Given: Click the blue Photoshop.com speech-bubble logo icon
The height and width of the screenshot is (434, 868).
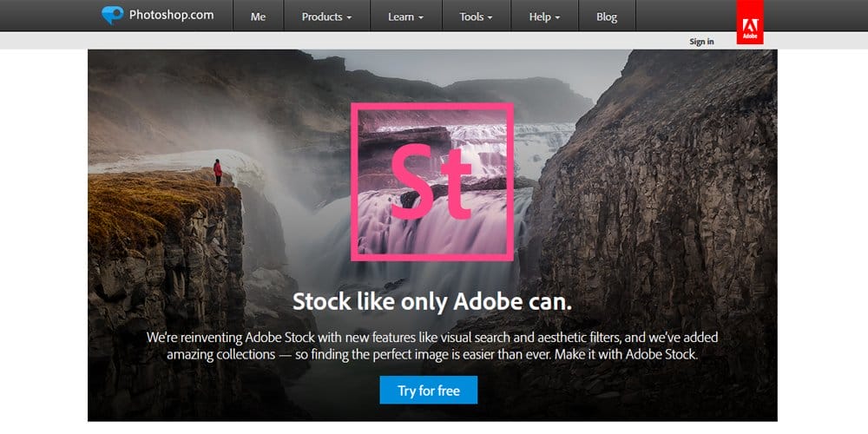Looking at the screenshot, I should [x=112, y=15].
